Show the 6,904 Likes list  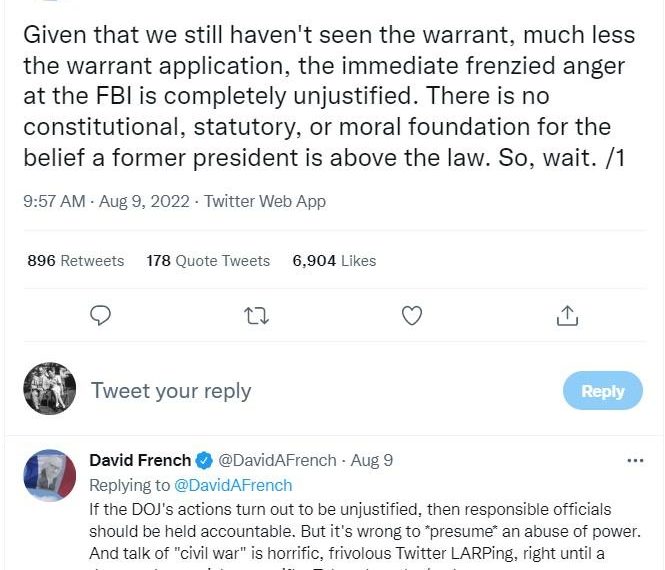(x=334, y=260)
